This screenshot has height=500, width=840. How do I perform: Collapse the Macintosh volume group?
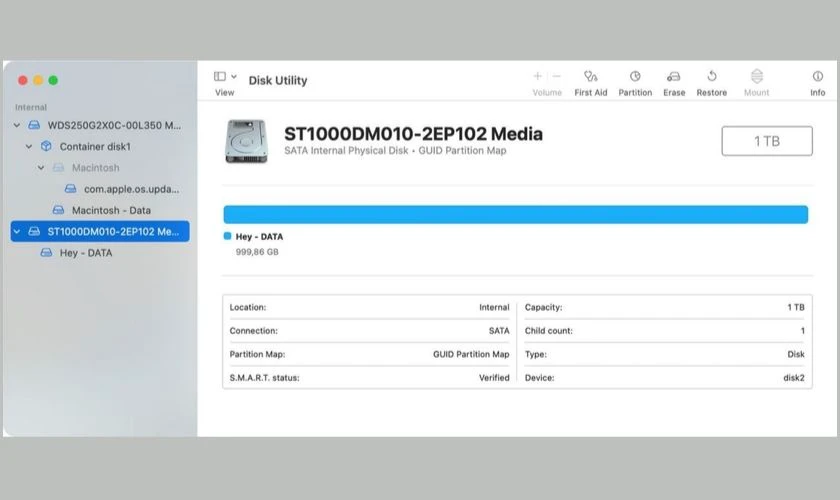[41, 168]
